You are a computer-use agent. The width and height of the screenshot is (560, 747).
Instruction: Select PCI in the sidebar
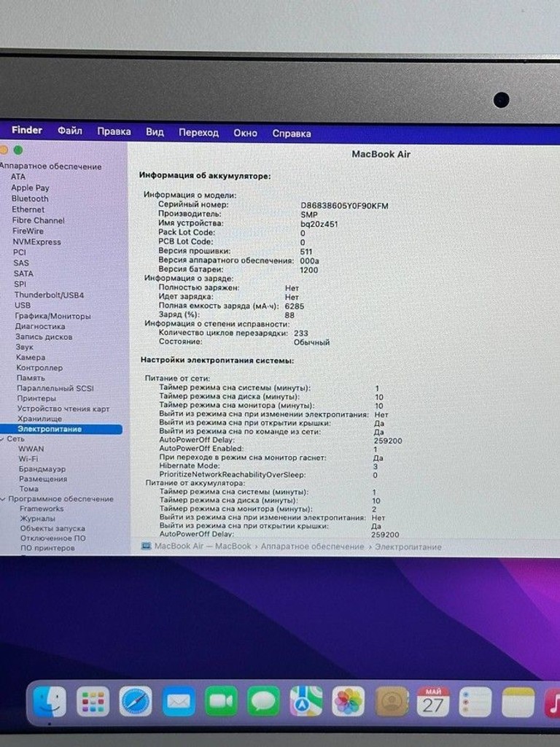20,252
